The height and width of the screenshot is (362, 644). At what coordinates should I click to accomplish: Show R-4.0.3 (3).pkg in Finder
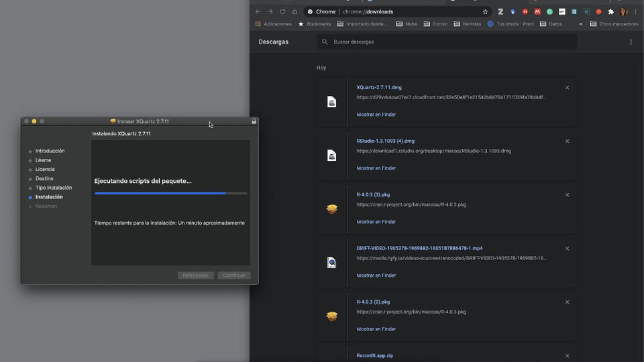376,222
